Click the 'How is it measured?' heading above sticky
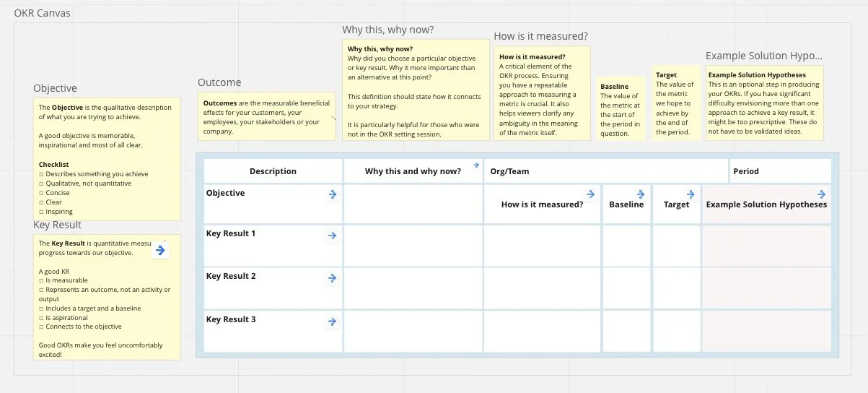Viewport: 868px width, 393px height. click(540, 35)
